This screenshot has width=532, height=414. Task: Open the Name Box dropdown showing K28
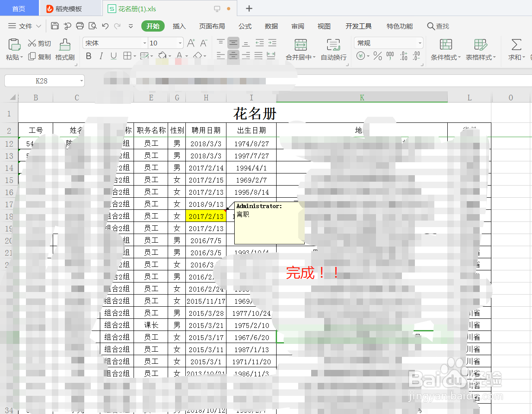[82, 81]
